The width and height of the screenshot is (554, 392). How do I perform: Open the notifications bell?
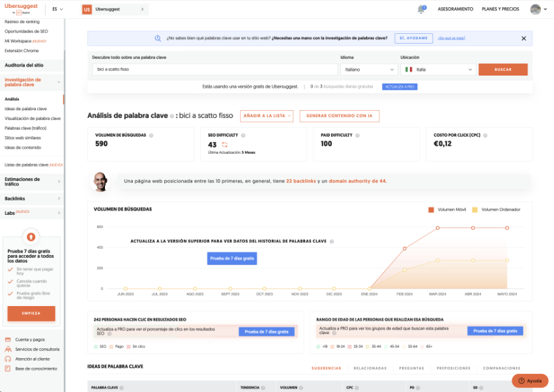click(x=421, y=9)
